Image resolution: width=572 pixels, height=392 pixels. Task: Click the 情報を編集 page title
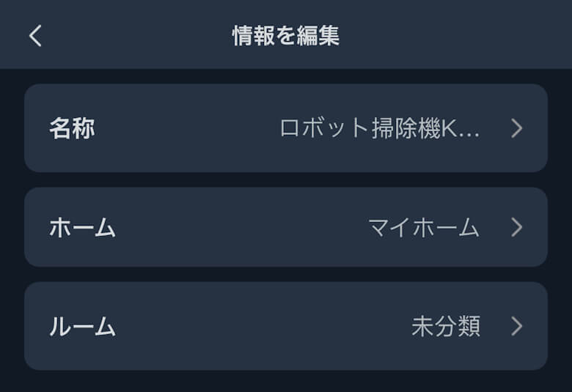click(x=286, y=36)
